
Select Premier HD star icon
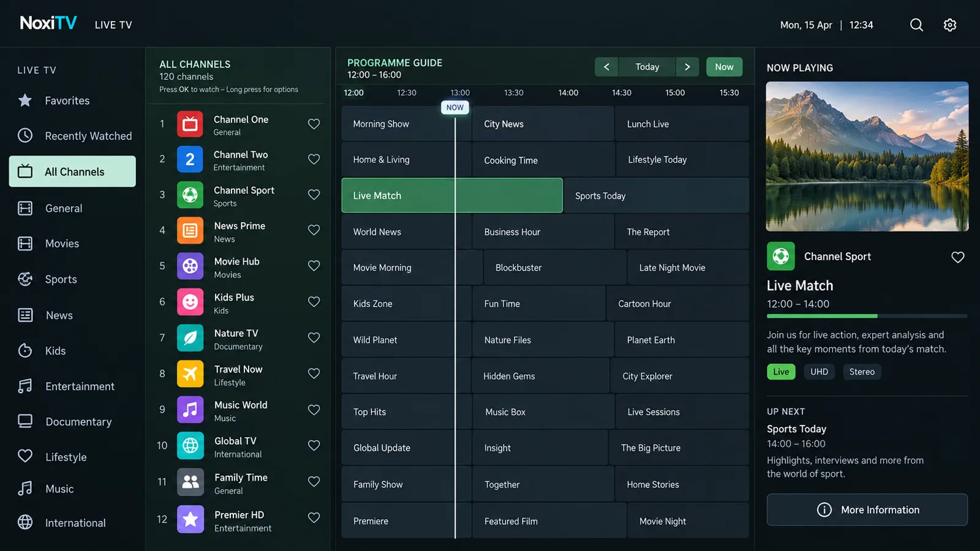click(x=190, y=519)
